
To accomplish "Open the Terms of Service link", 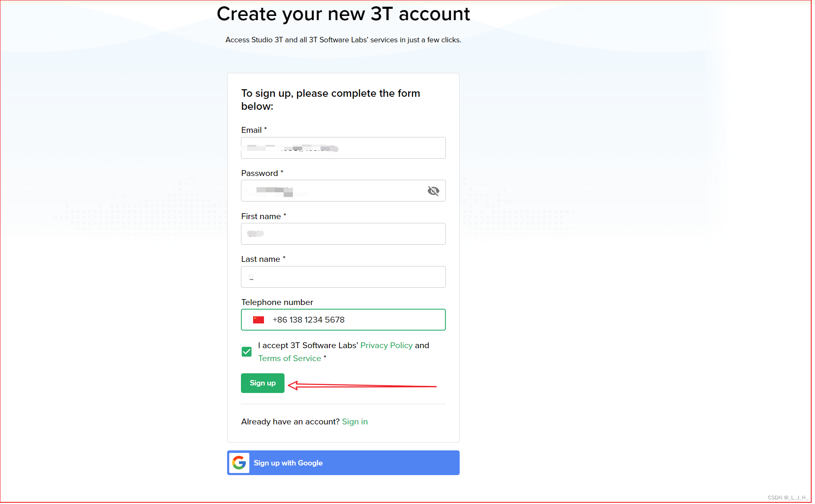I will pyautogui.click(x=289, y=358).
